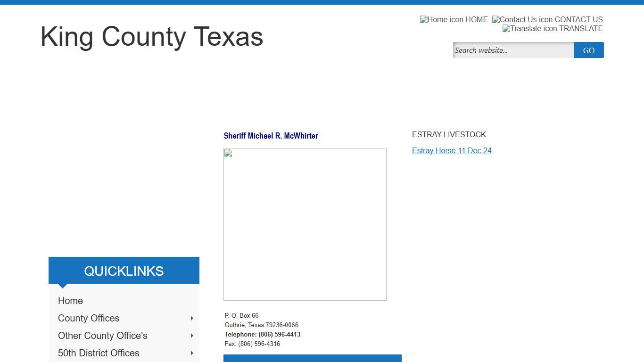Open the Estray Horse 11 Dec 24 link
Screen dimensions: 644x362
pos(452,150)
